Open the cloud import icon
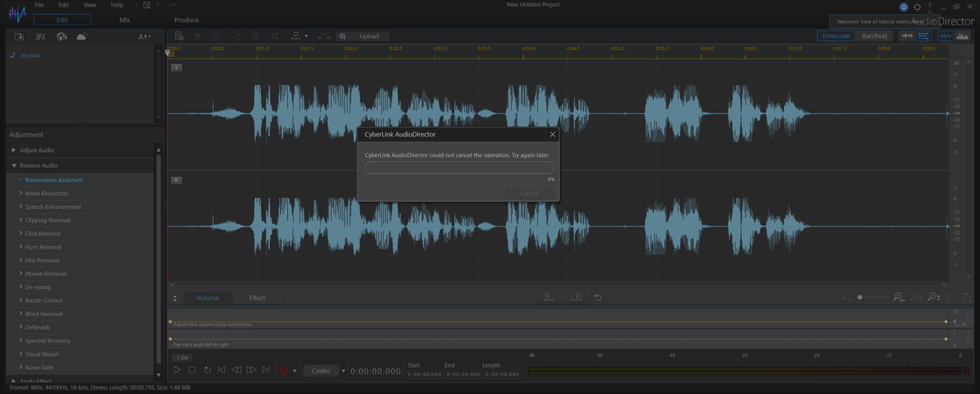 click(82, 37)
